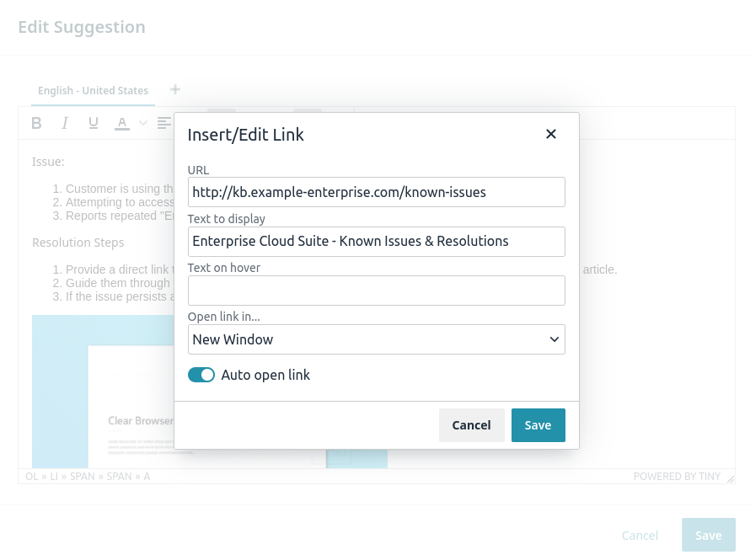Image resolution: width=750 pixels, height=560 pixels.
Task: Click Cancel under the suggestion editor
Action: point(640,536)
